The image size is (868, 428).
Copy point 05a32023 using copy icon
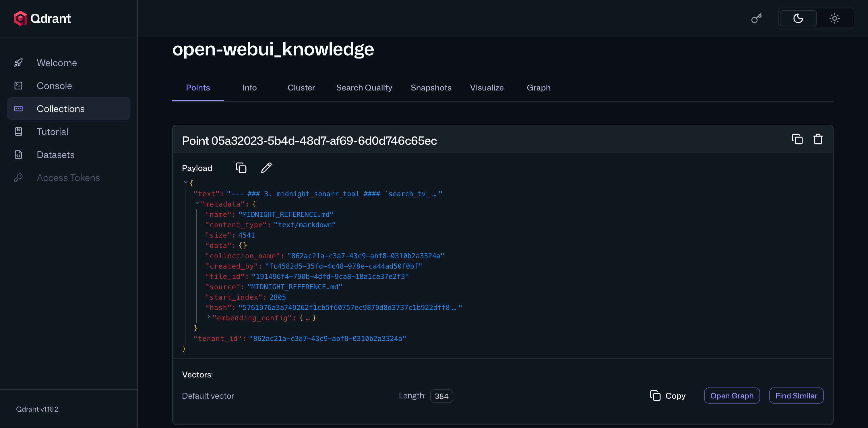point(797,139)
